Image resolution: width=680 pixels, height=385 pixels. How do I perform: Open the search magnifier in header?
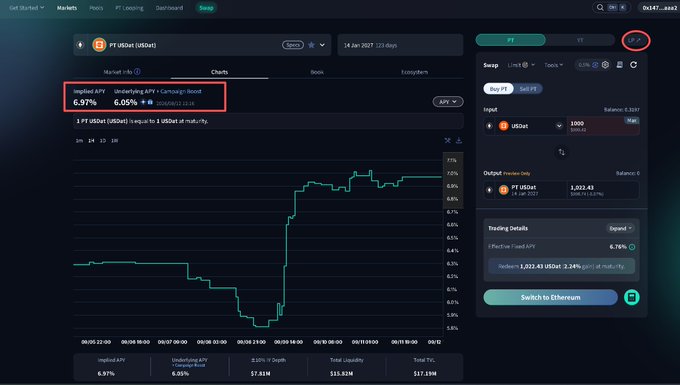point(600,7)
